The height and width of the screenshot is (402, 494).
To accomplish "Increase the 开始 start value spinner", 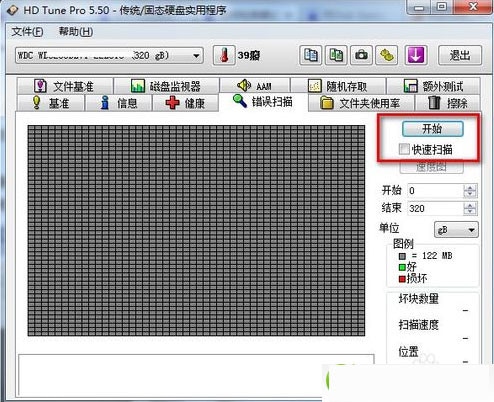I will tap(470, 188).
